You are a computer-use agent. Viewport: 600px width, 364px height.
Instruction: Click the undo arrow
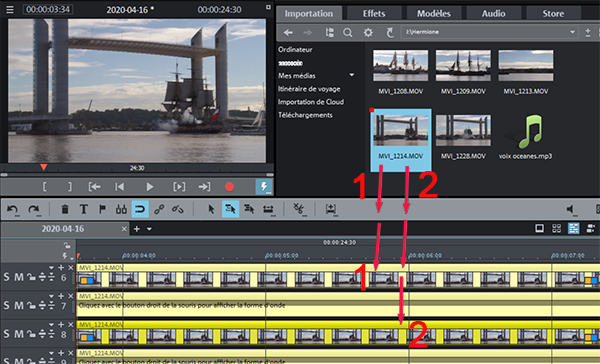(13, 209)
